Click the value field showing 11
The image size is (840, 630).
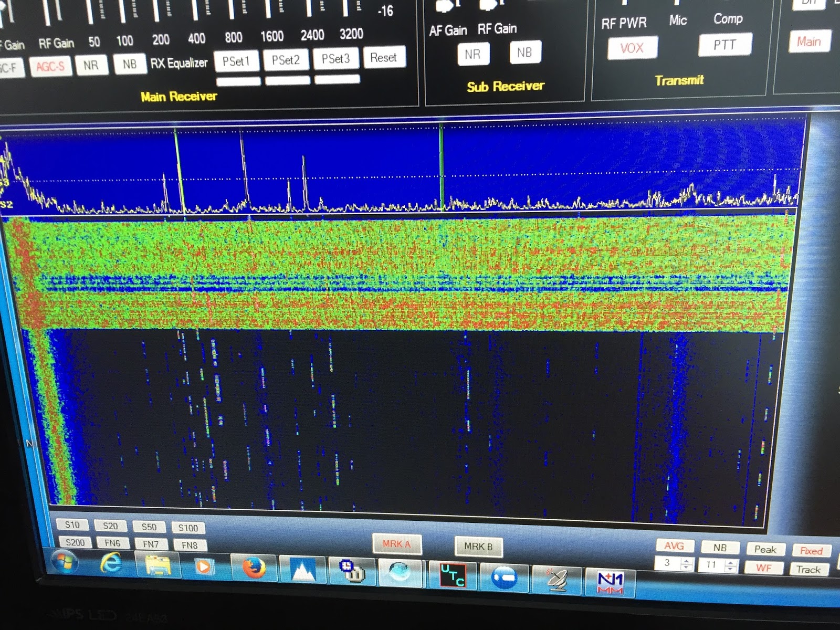point(712,565)
